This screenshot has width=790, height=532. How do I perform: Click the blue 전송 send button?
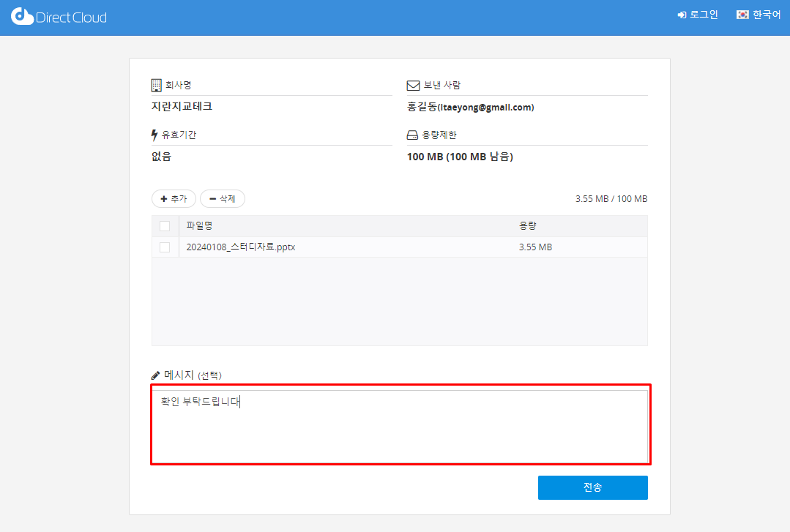tap(592, 487)
